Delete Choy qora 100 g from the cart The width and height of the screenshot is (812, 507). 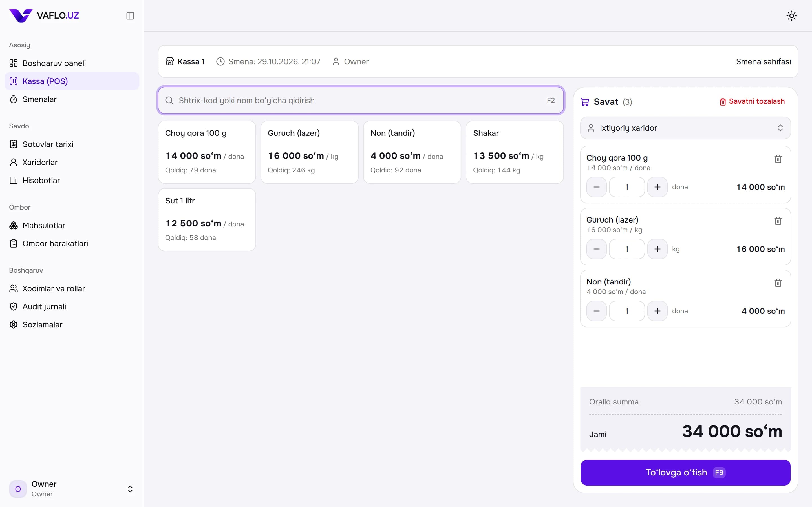778,159
